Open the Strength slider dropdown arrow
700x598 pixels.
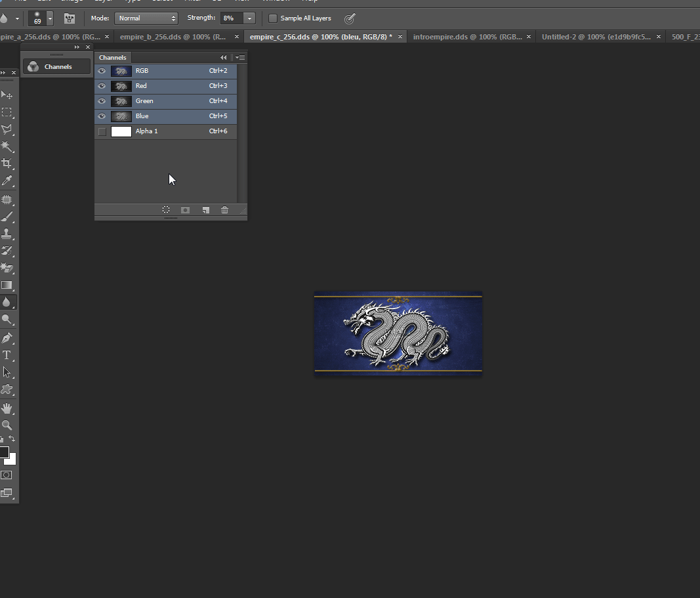[249, 18]
